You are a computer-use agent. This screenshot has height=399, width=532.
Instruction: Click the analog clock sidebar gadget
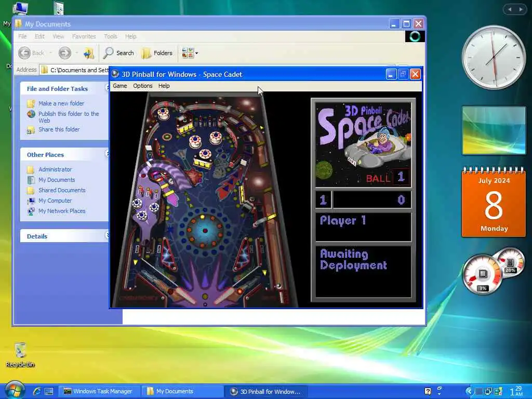(x=494, y=58)
